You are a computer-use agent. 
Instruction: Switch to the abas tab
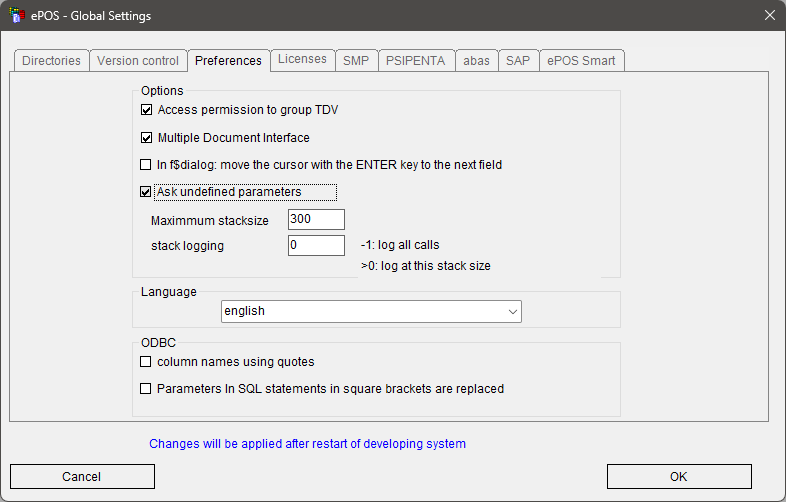[x=476, y=61]
